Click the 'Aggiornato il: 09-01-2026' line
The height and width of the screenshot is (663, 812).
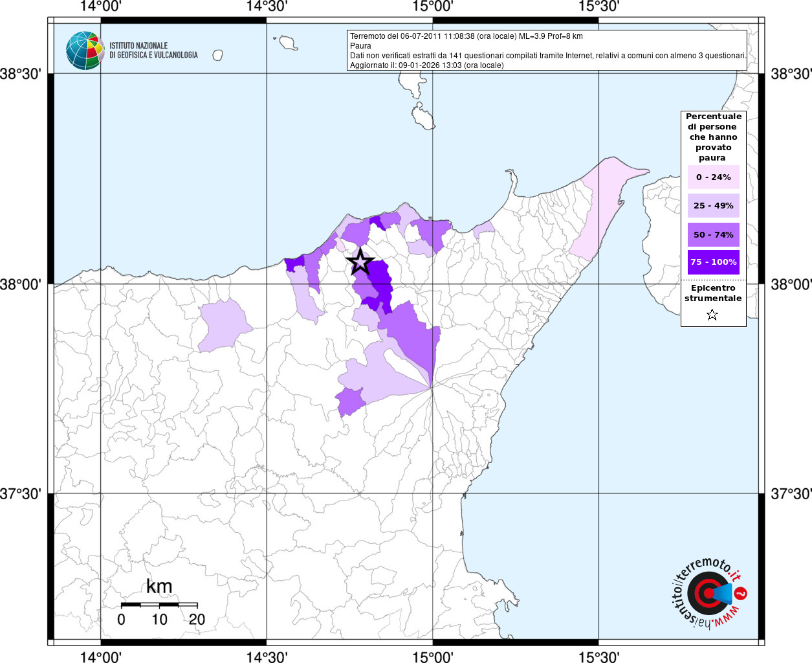point(426,65)
